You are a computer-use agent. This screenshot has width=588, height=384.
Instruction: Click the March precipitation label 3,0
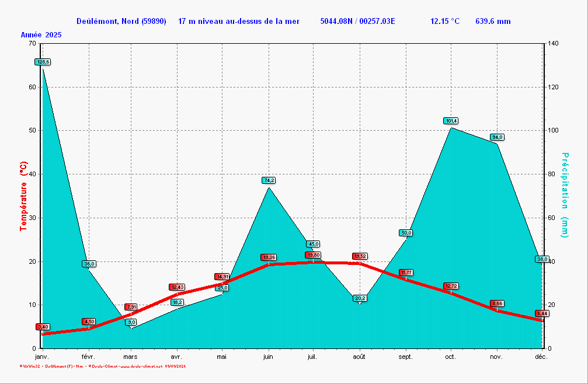click(x=131, y=322)
